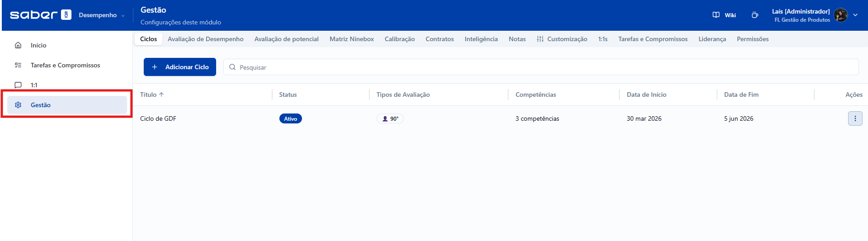This screenshot has height=241, width=868.
Task: Click the 1:1 chat bubble icon in sidebar
Action: coord(18,85)
